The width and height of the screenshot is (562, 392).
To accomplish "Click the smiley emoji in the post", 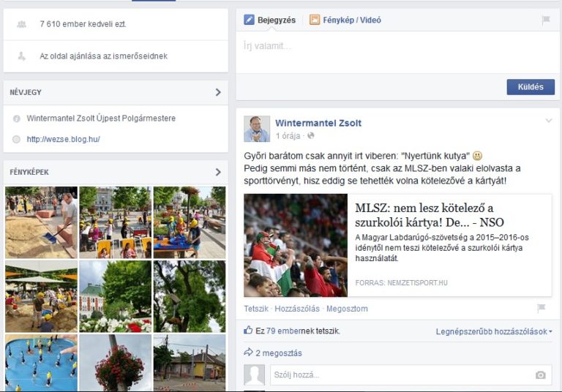I will 477,156.
